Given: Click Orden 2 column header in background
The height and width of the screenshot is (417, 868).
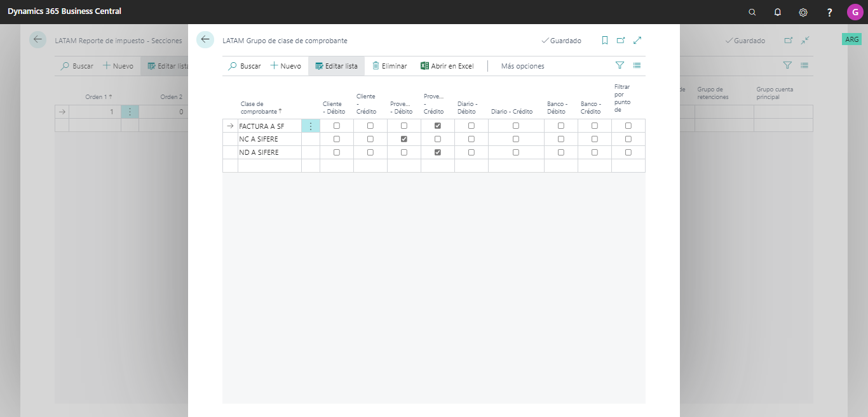Looking at the screenshot, I should 171,97.
